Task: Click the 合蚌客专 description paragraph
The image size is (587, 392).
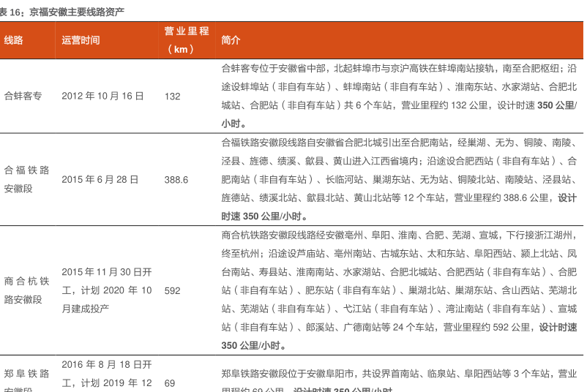Action: point(399,96)
